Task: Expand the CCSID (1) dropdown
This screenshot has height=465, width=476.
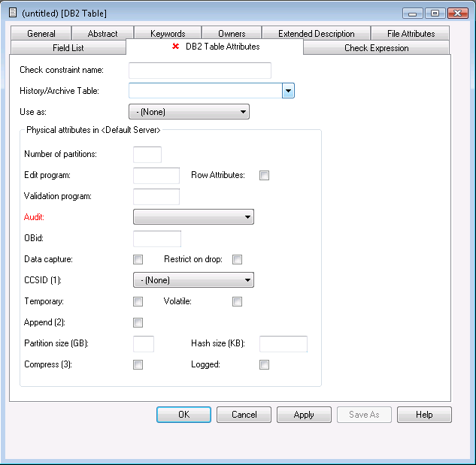Action: tap(193, 280)
